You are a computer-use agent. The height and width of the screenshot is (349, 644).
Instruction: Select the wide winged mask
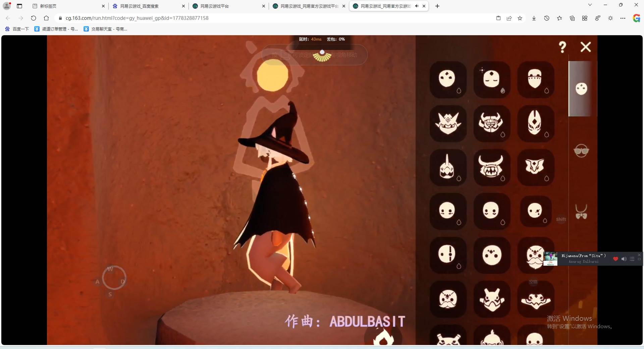(x=536, y=299)
